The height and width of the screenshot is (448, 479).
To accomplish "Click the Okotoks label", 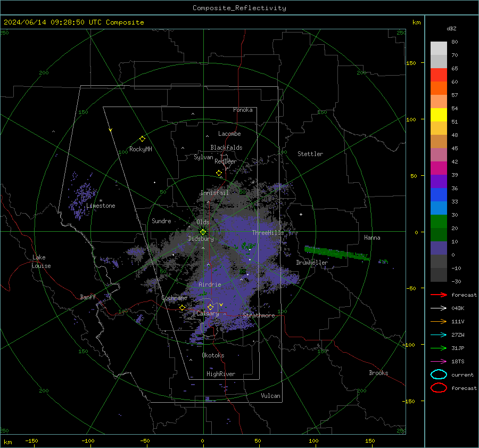I will click(213, 355).
